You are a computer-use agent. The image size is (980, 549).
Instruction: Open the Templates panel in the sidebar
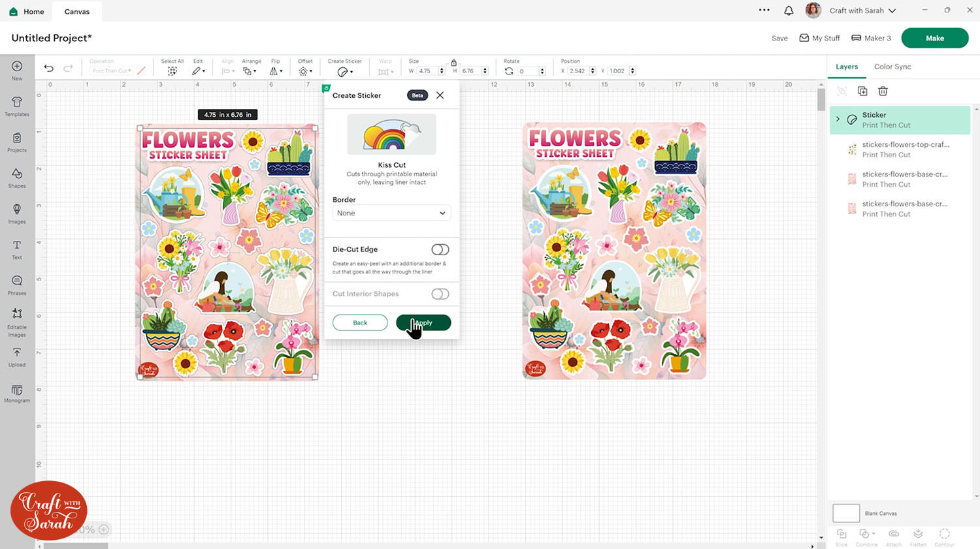tap(17, 106)
